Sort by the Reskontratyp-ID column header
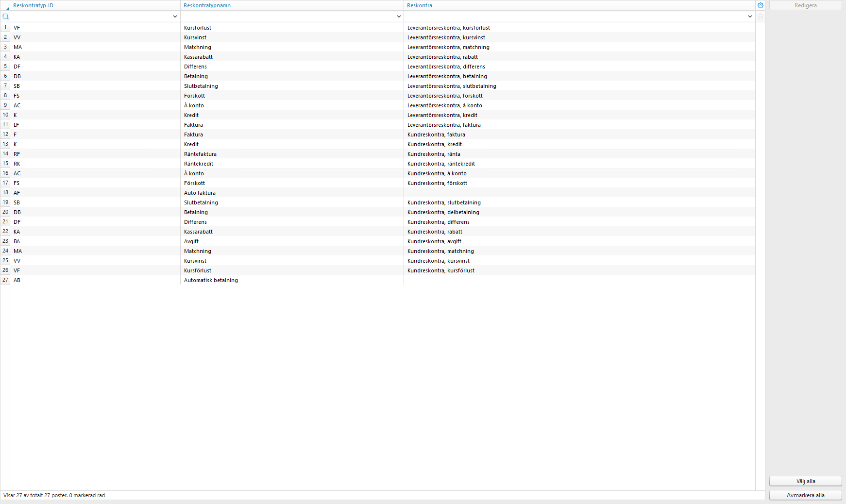The height and width of the screenshot is (504, 846). click(x=34, y=5)
